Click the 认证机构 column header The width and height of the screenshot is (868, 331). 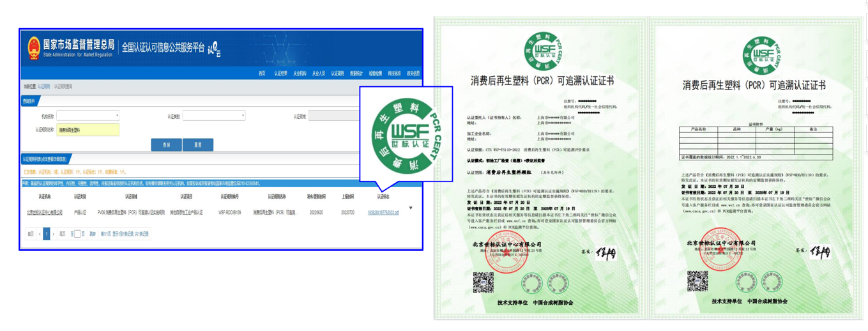tap(44, 197)
